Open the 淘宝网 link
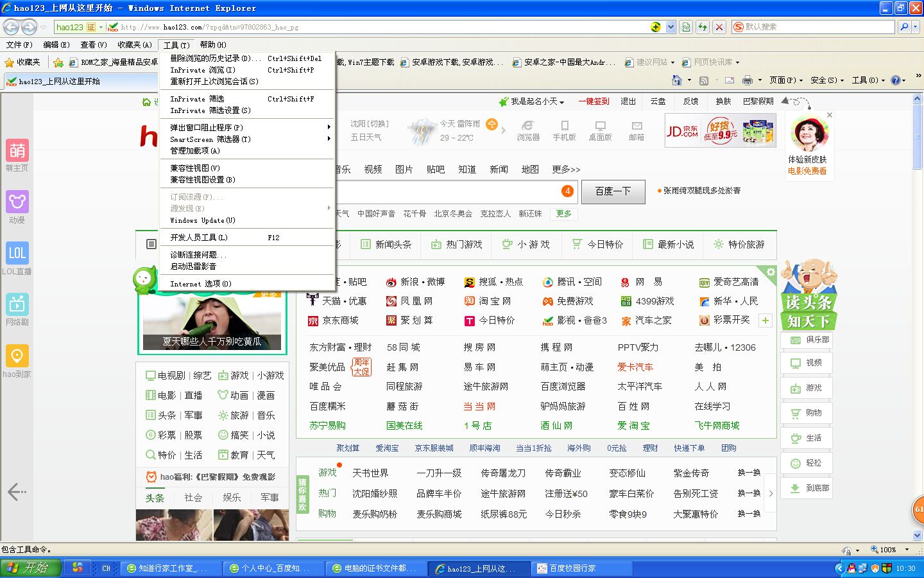This screenshot has width=924, height=578. click(494, 301)
